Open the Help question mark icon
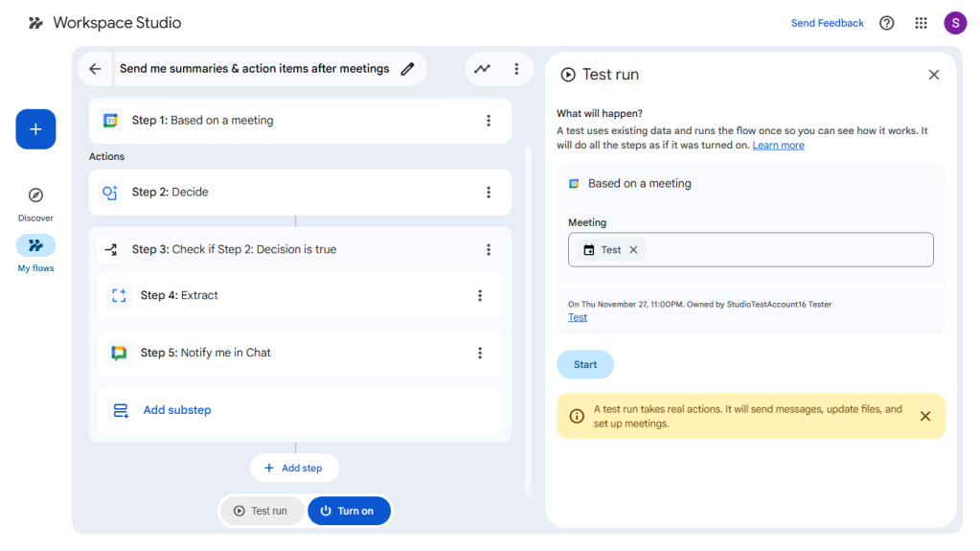The width and height of the screenshot is (980, 551). pos(886,23)
